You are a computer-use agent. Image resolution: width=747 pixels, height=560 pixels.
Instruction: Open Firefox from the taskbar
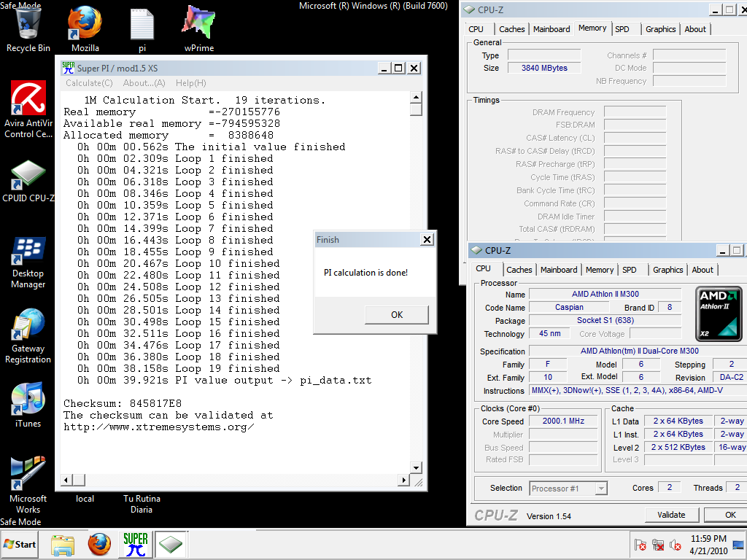click(99, 544)
